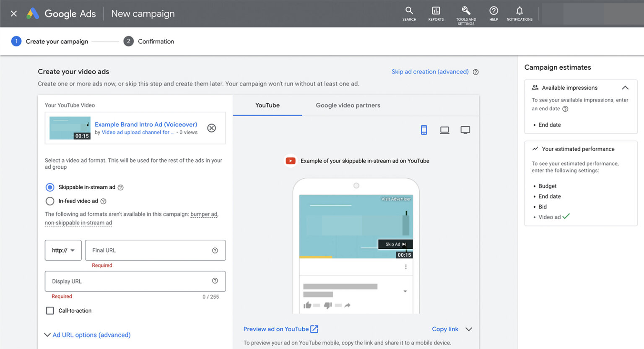Switch to the YouTube tab

(x=267, y=105)
